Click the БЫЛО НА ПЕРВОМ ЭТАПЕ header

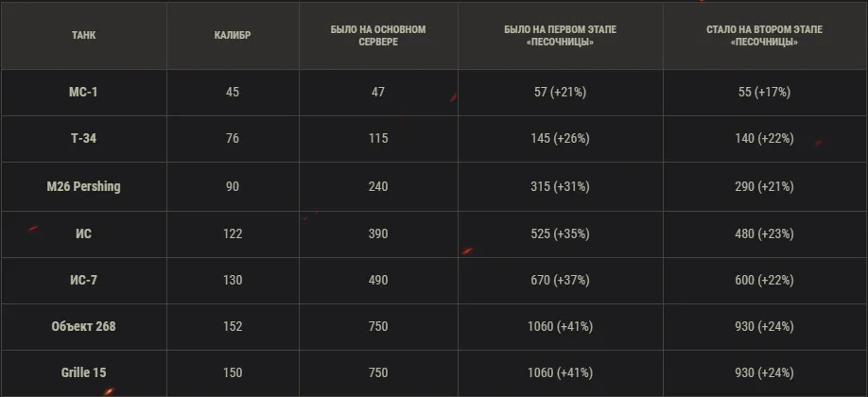560,36
